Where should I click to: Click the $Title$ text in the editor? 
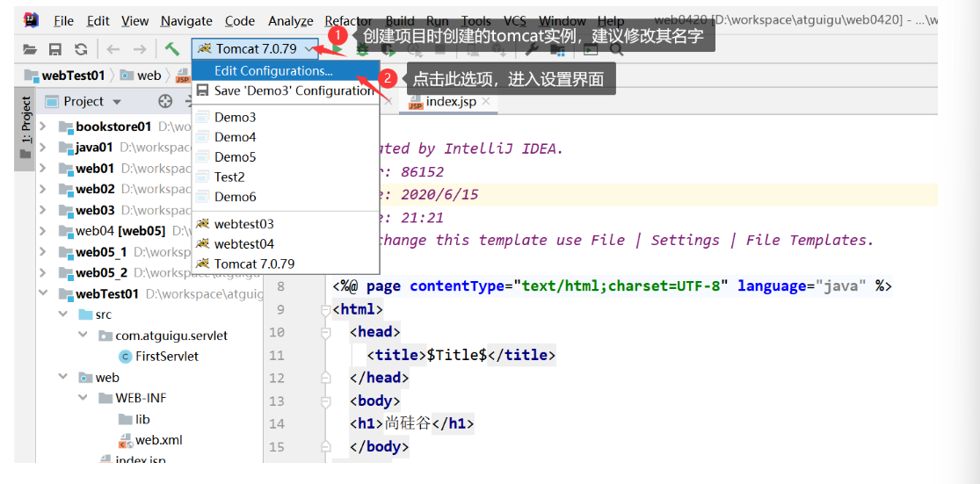[457, 356]
